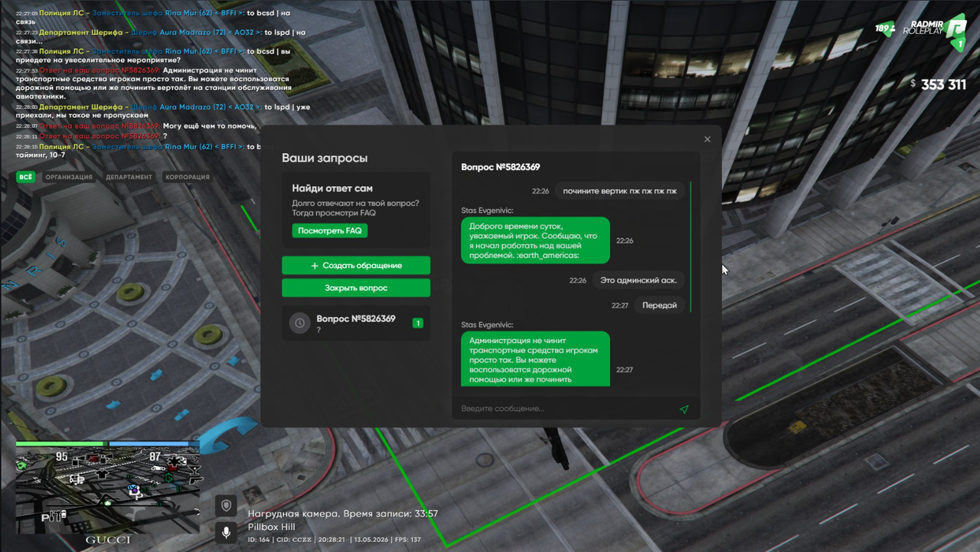Viewport: 980px width, 552px height.
Task: Create a new request with Создать обращение
Action: [356, 266]
